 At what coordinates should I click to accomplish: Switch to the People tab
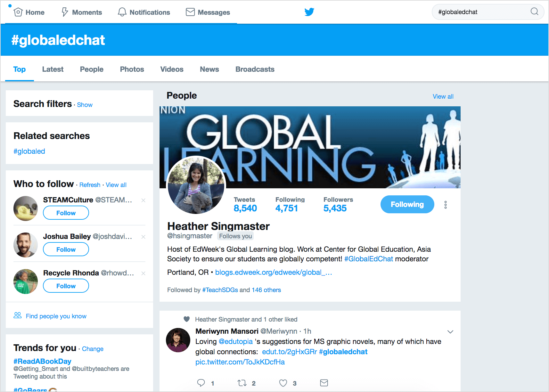(x=92, y=69)
